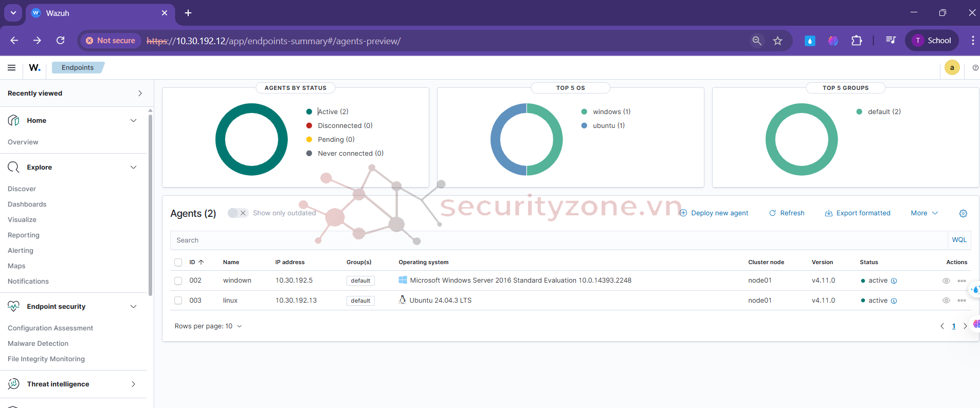Open Dashboards in sidebar
The width and height of the screenshot is (980, 408).
click(27, 204)
